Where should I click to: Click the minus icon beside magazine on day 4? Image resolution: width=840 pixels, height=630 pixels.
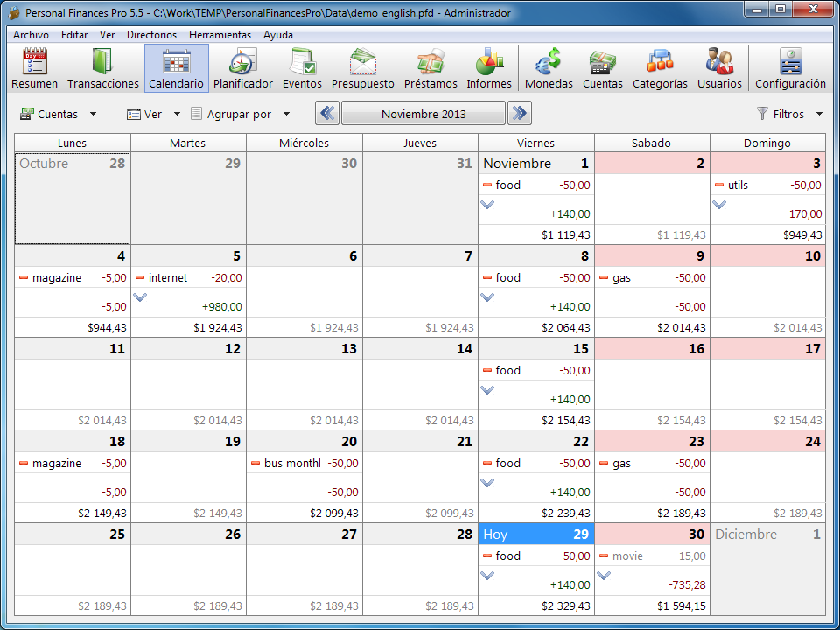pyautogui.click(x=24, y=278)
